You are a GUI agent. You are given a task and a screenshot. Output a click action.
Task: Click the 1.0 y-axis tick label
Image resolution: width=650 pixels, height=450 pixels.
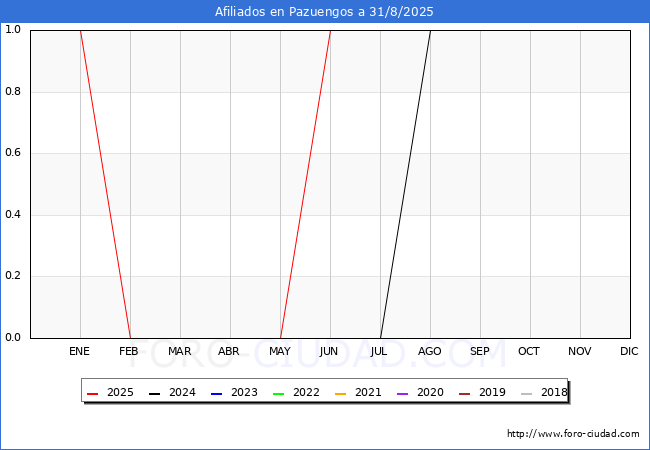click(x=13, y=30)
